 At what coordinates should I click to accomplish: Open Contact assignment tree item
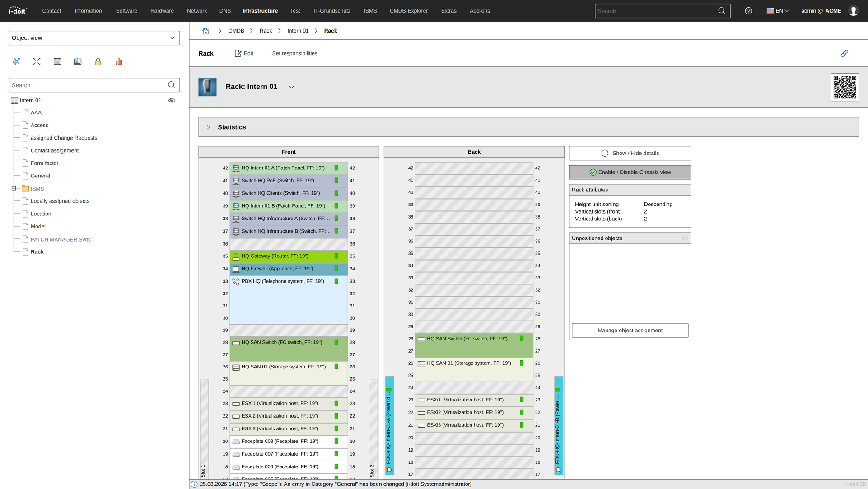tap(54, 150)
